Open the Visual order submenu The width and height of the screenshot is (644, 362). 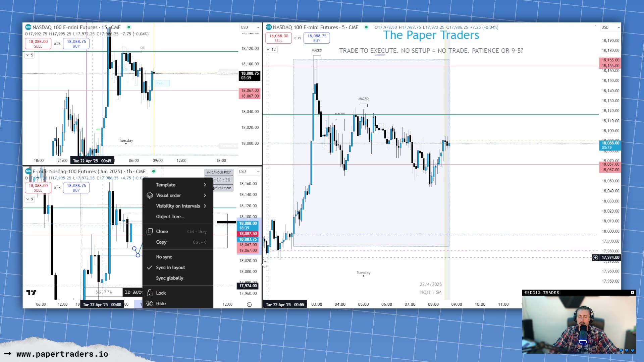pos(178,195)
